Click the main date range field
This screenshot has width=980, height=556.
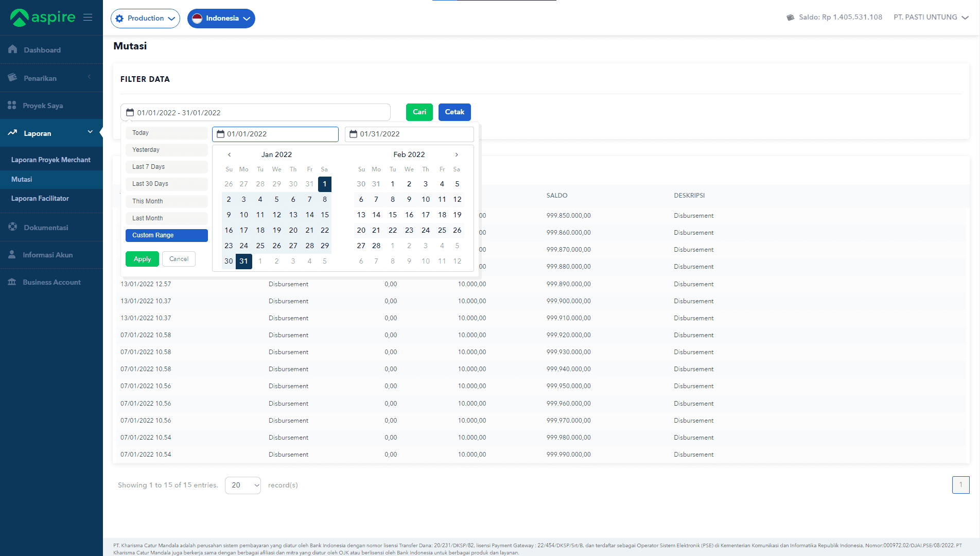coord(255,112)
